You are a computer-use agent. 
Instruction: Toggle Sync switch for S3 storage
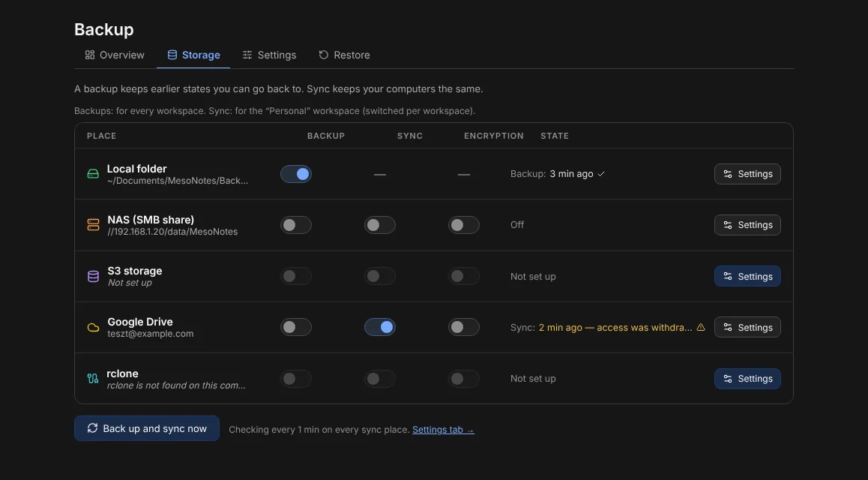click(380, 276)
